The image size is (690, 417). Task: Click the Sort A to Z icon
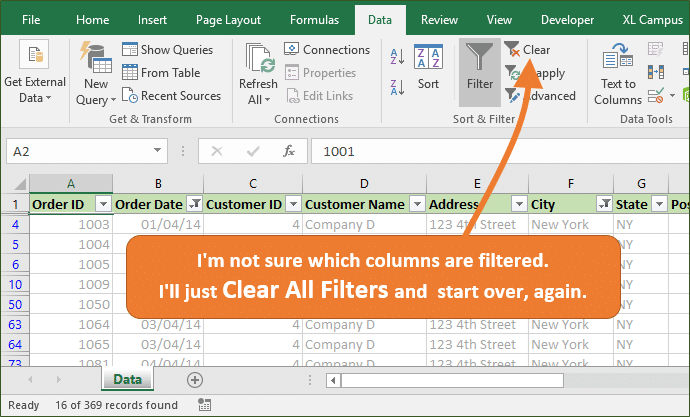point(398,59)
